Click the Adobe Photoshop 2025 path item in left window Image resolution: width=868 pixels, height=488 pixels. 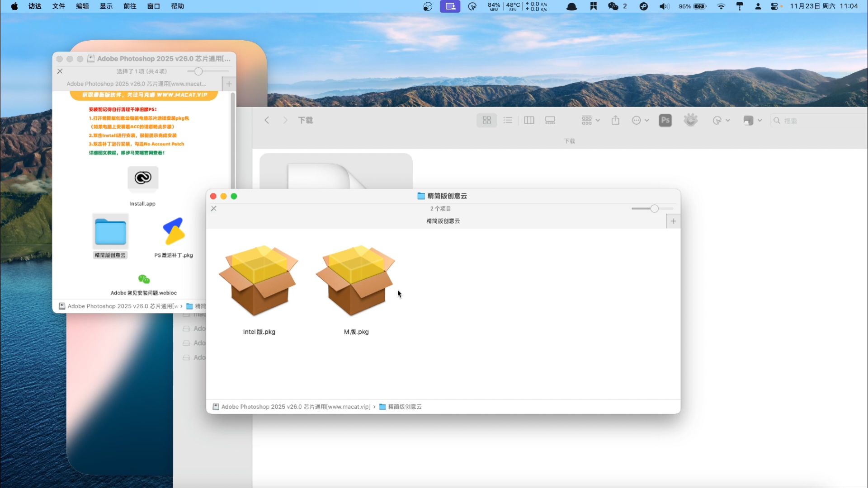click(x=118, y=306)
